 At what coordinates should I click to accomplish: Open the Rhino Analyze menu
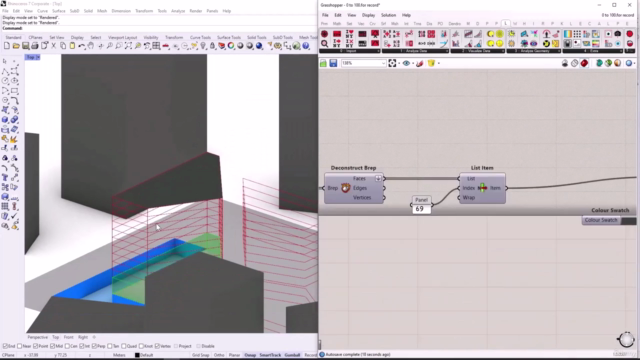tap(178, 11)
